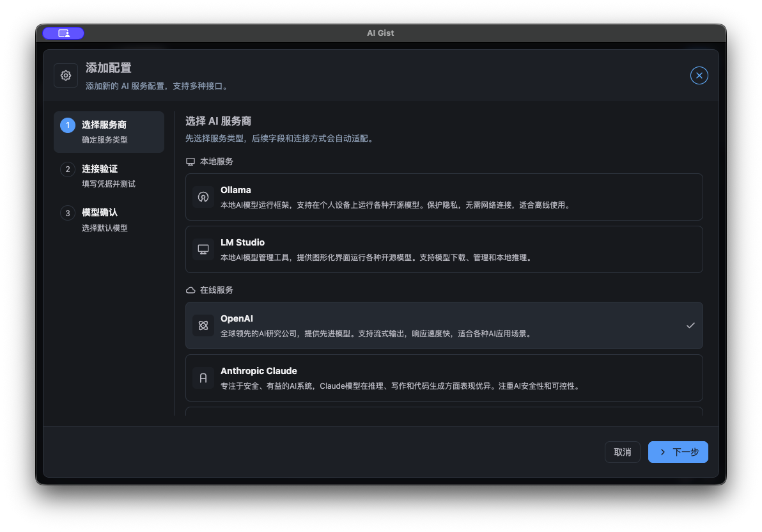Go to step 3 模型确认
Screen dimensions: 762x532
click(x=109, y=220)
